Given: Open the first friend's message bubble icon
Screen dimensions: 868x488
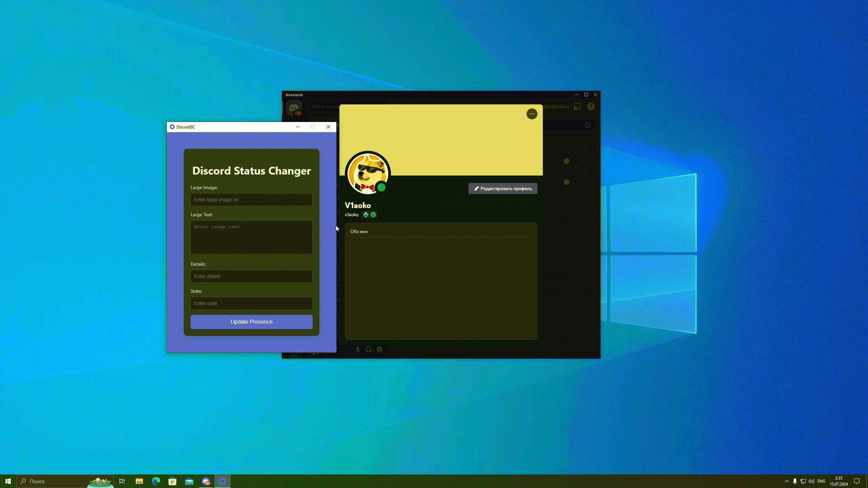Looking at the screenshot, I should [x=566, y=161].
